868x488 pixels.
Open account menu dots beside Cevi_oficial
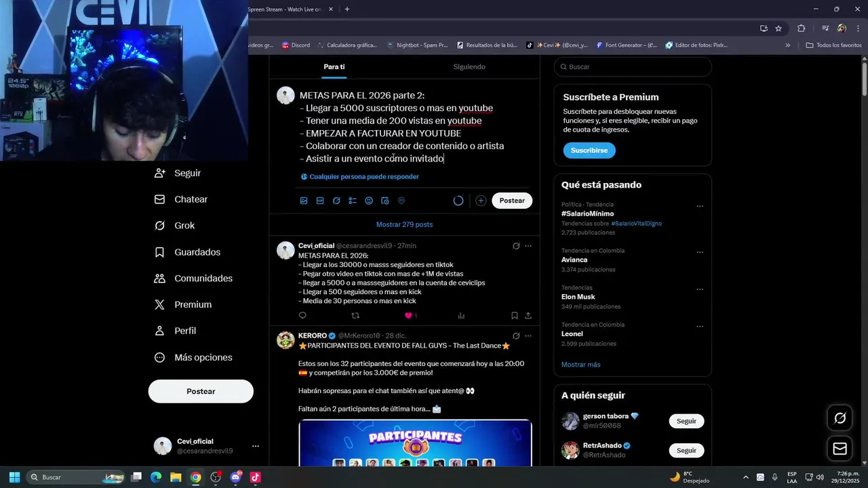tap(256, 446)
